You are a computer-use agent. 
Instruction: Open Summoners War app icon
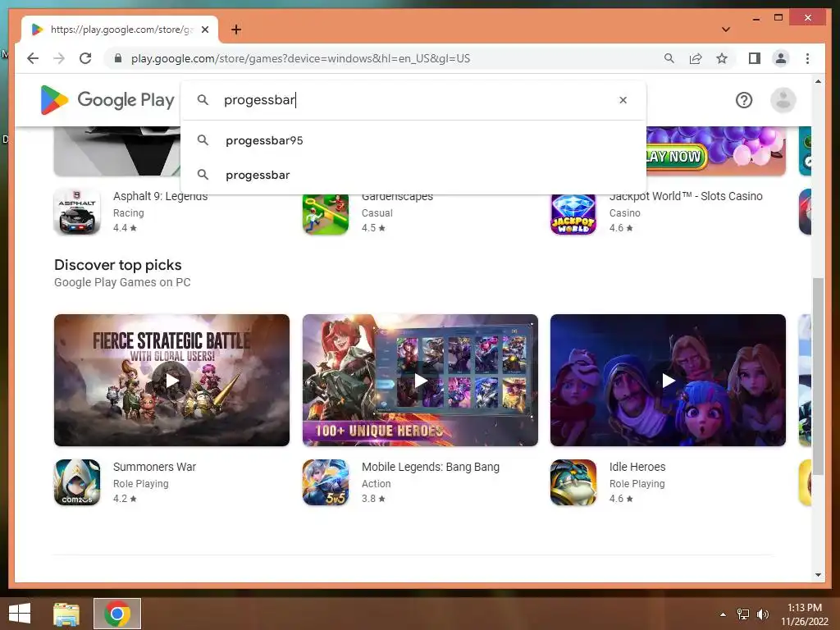click(x=77, y=482)
